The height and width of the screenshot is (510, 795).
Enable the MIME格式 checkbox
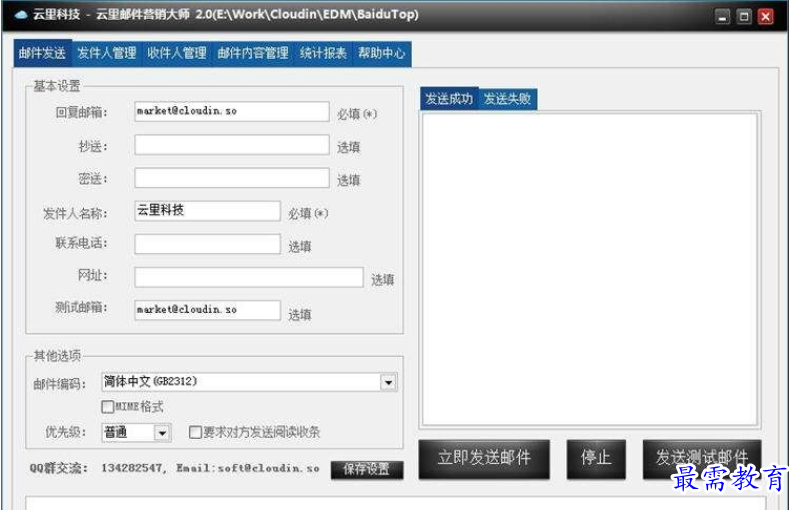pos(107,407)
